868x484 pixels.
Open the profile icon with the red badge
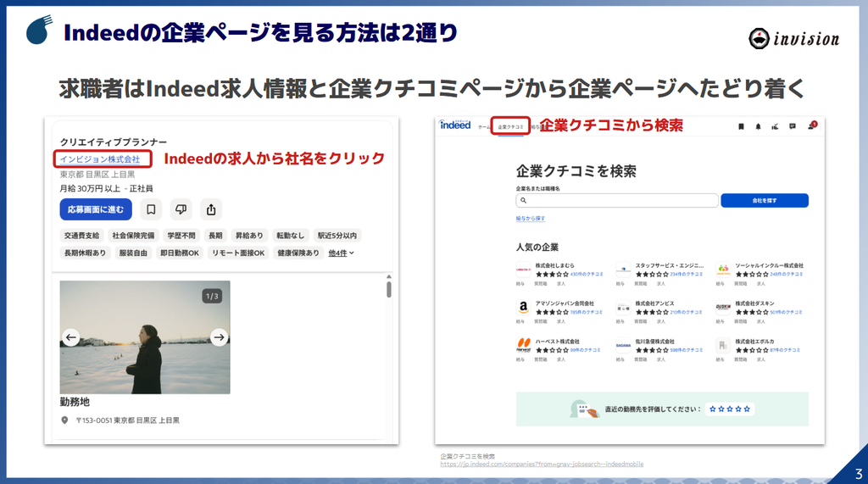click(811, 125)
